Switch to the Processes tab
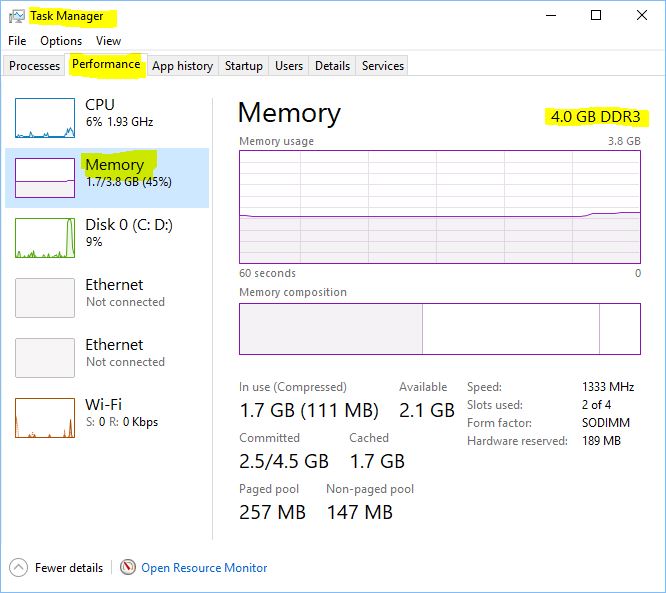 [x=34, y=66]
